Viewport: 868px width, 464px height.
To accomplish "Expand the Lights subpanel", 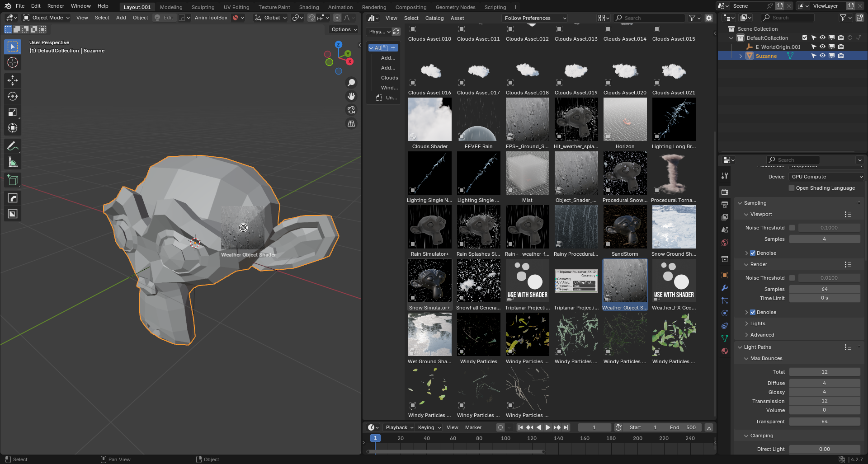I will pyautogui.click(x=758, y=323).
